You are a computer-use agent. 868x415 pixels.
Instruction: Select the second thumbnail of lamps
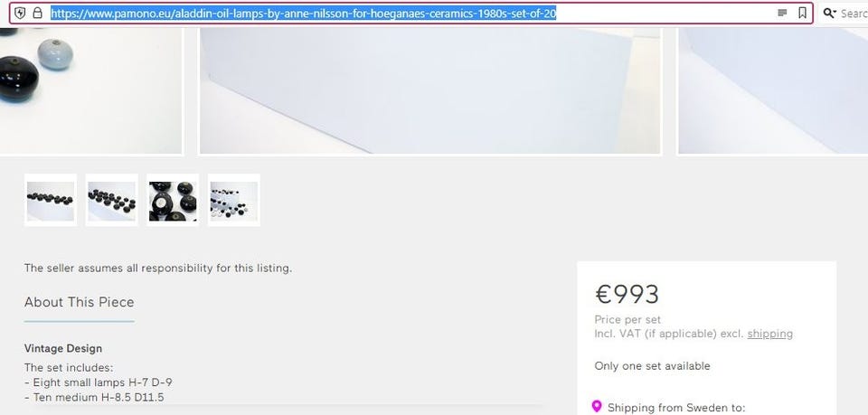[x=112, y=201]
